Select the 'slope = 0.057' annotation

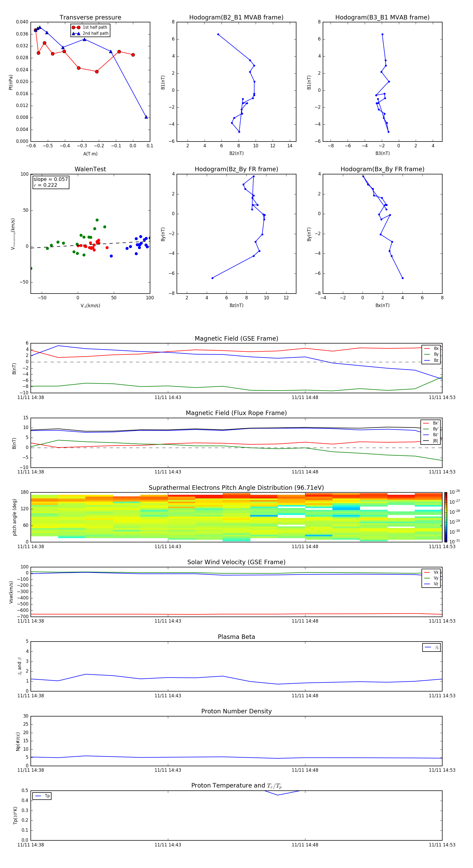[x=50, y=179]
